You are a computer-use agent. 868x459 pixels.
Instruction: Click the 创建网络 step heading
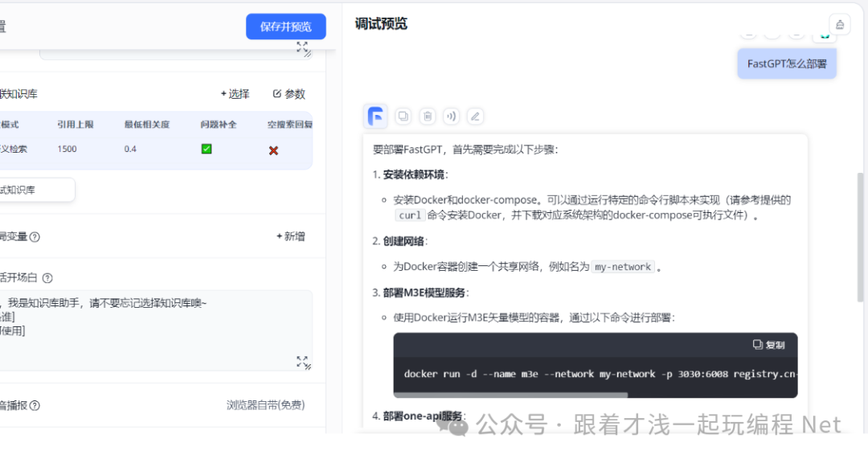403,241
